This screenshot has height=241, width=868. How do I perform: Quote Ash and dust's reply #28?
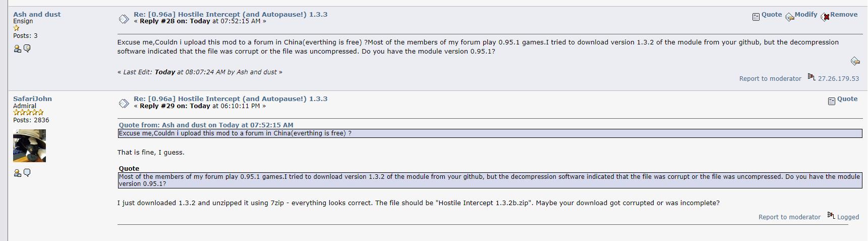771,15
